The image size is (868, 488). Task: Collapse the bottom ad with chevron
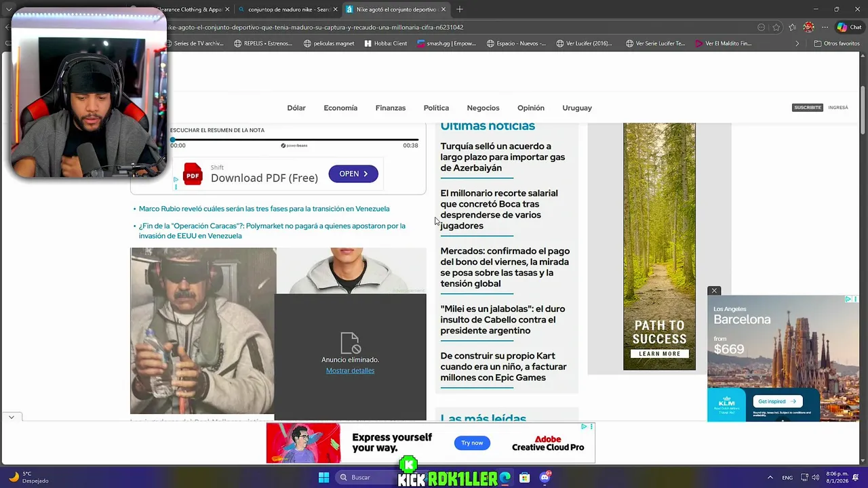12,418
